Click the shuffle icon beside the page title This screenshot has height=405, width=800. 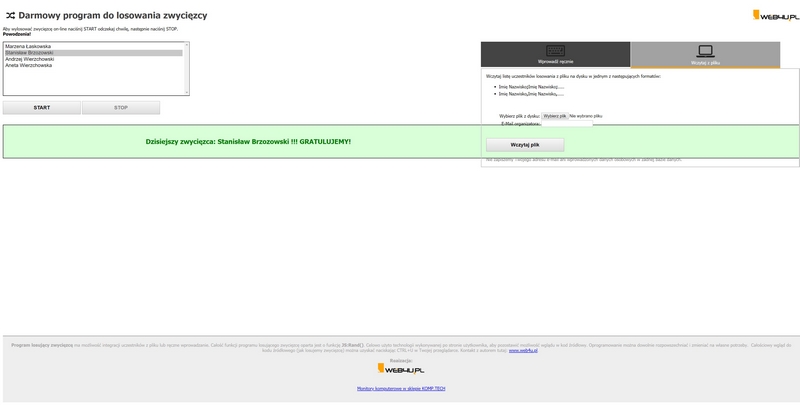(x=9, y=16)
